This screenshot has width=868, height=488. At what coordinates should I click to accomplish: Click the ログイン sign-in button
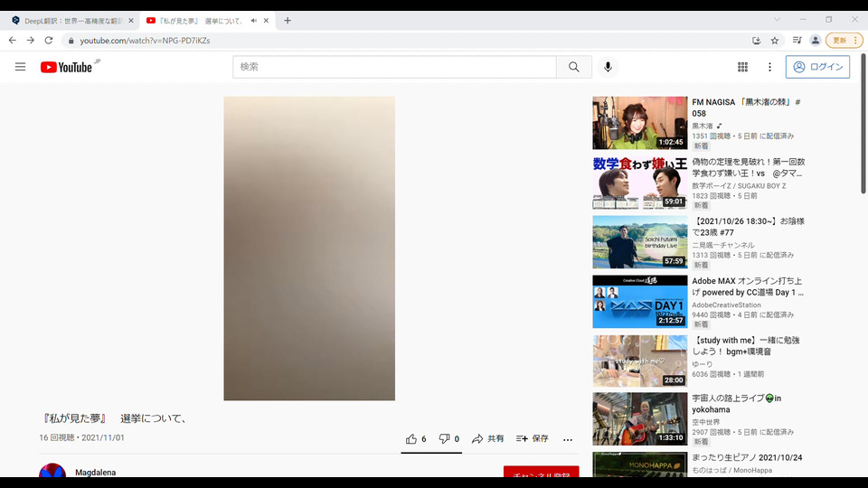817,67
